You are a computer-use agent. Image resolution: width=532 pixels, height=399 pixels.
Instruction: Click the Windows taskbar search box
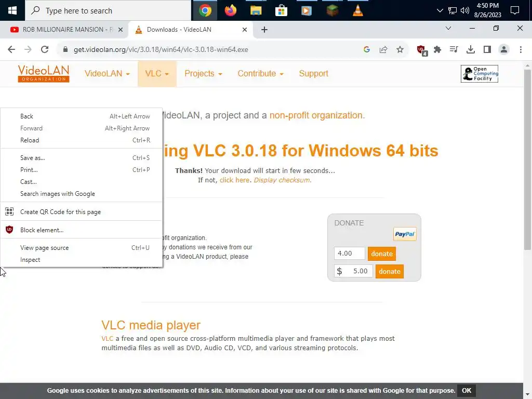tap(108, 10)
